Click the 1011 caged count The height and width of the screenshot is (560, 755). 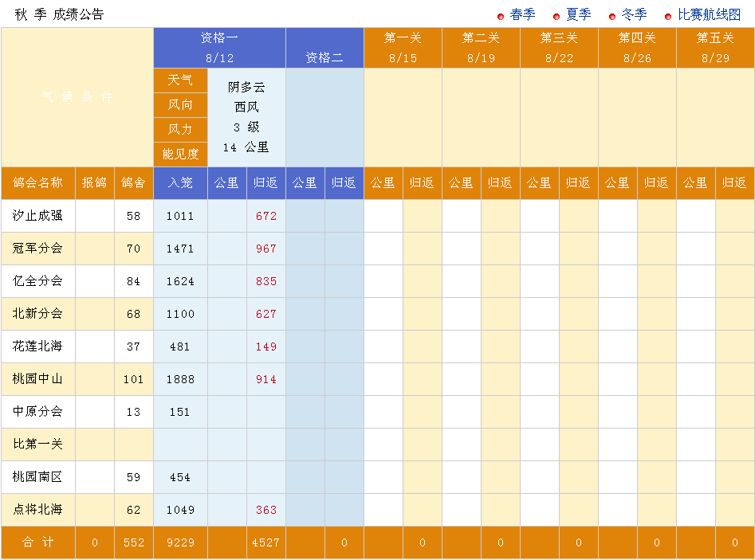pos(180,217)
